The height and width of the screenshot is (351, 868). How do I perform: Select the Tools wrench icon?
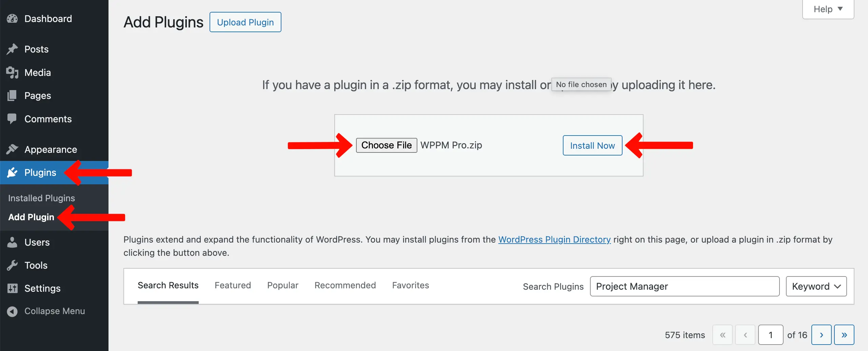coord(12,265)
